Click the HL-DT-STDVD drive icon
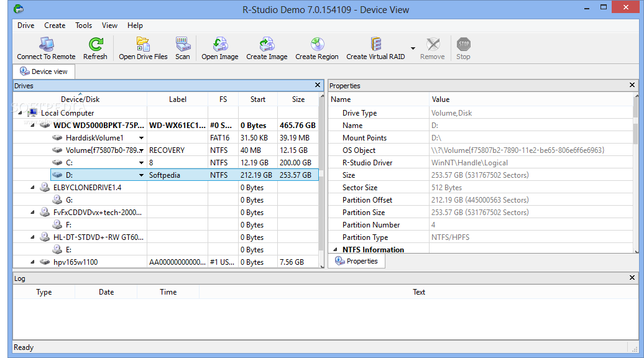The height and width of the screenshot is (358, 644). click(x=45, y=237)
